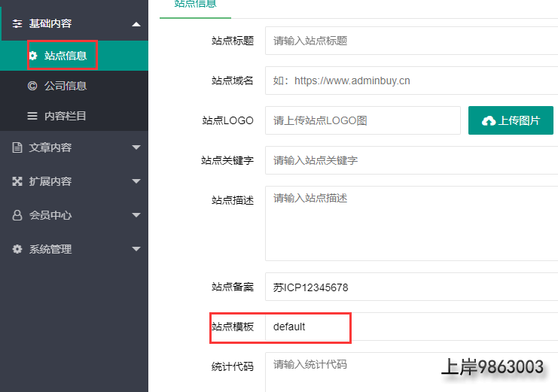The width and height of the screenshot is (558, 392).
Task: Click the 站点模板 field containing default
Action: tap(411, 327)
